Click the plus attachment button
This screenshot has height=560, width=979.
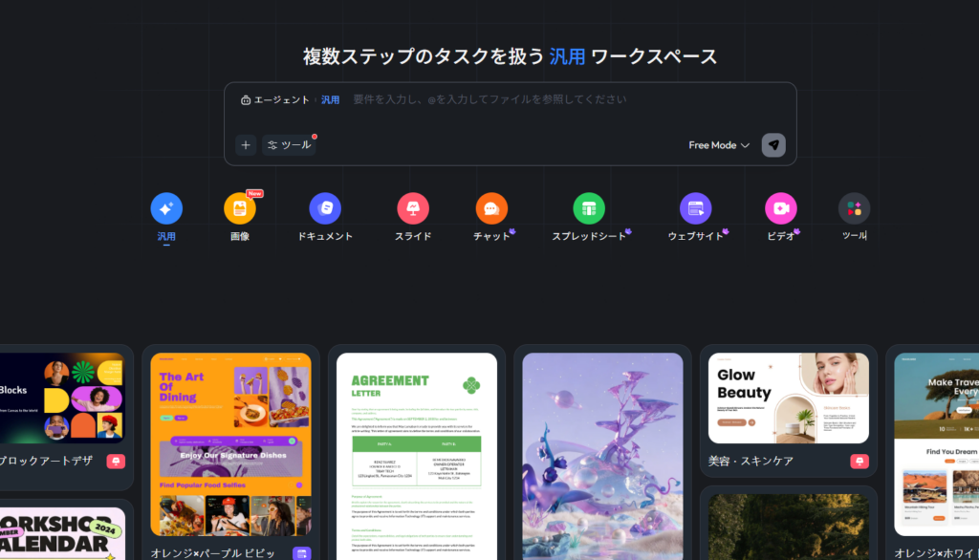pyautogui.click(x=246, y=145)
